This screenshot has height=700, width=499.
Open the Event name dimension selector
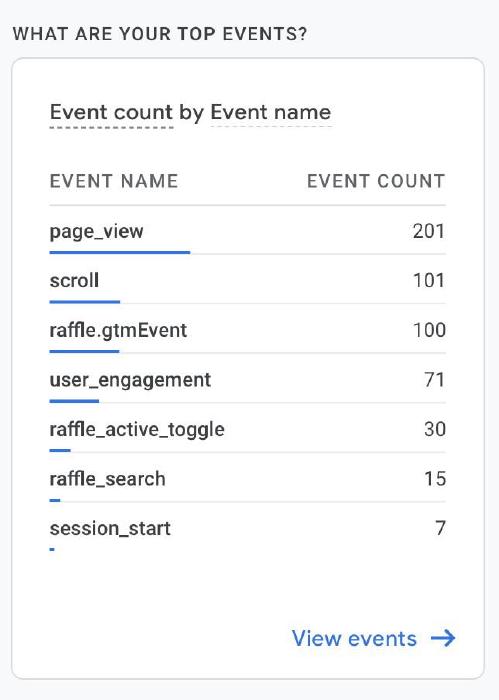coord(271,112)
